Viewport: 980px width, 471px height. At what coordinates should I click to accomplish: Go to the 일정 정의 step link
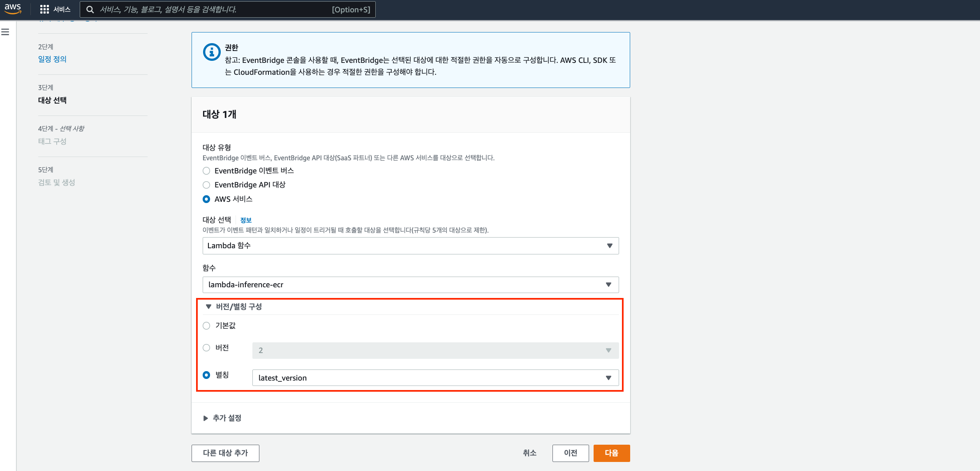pos(52,59)
